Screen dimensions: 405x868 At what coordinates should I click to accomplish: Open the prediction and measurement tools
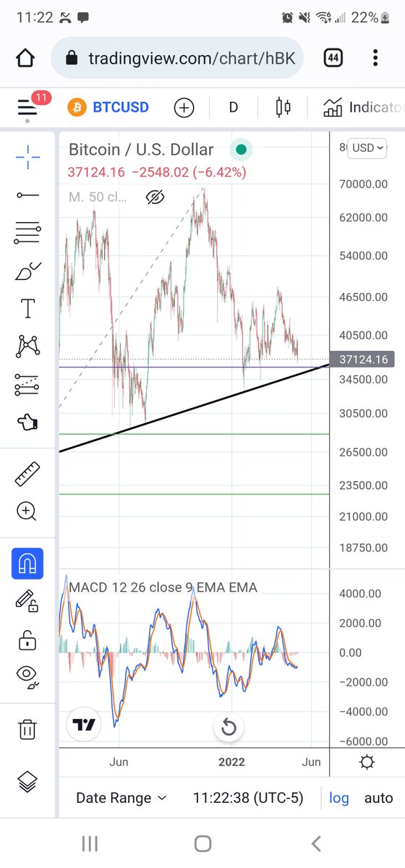click(27, 385)
